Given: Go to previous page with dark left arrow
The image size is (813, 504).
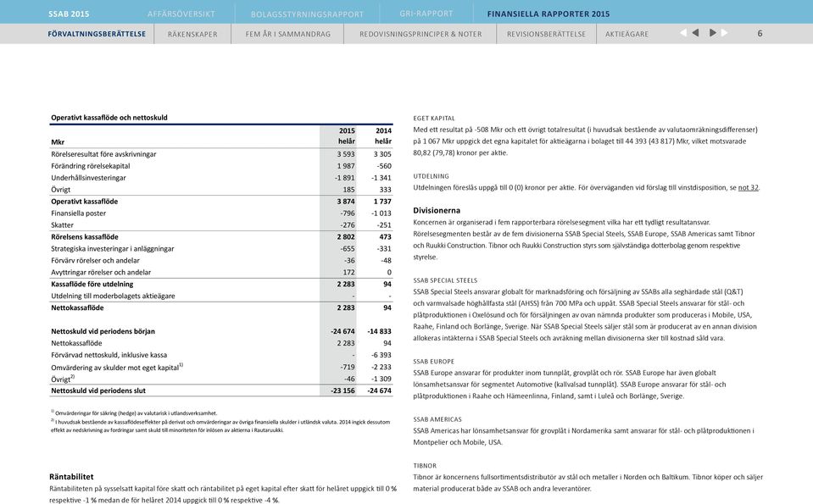Looking at the screenshot, I should (x=695, y=33).
